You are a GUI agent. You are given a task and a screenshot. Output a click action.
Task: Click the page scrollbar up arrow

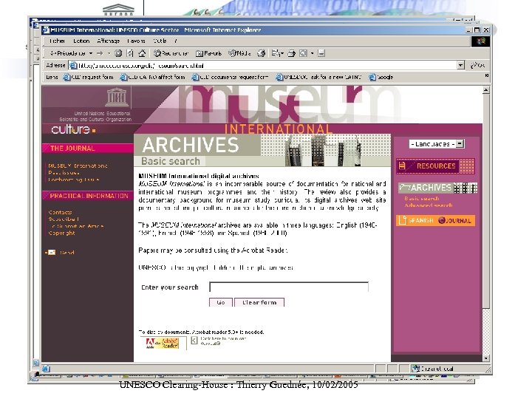click(x=486, y=90)
